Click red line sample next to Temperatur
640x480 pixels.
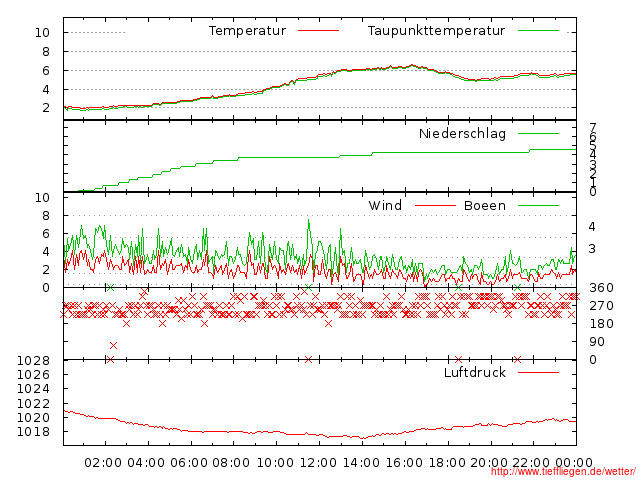pyautogui.click(x=318, y=31)
